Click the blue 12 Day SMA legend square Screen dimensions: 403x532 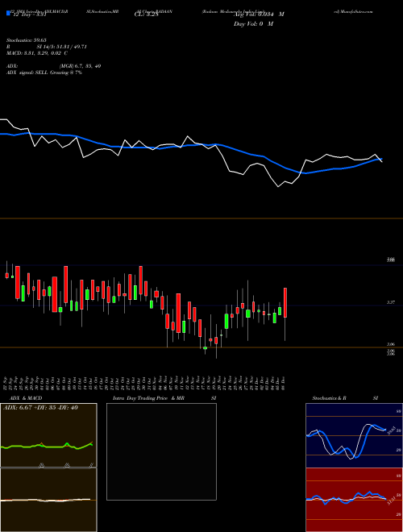click(8, 14)
